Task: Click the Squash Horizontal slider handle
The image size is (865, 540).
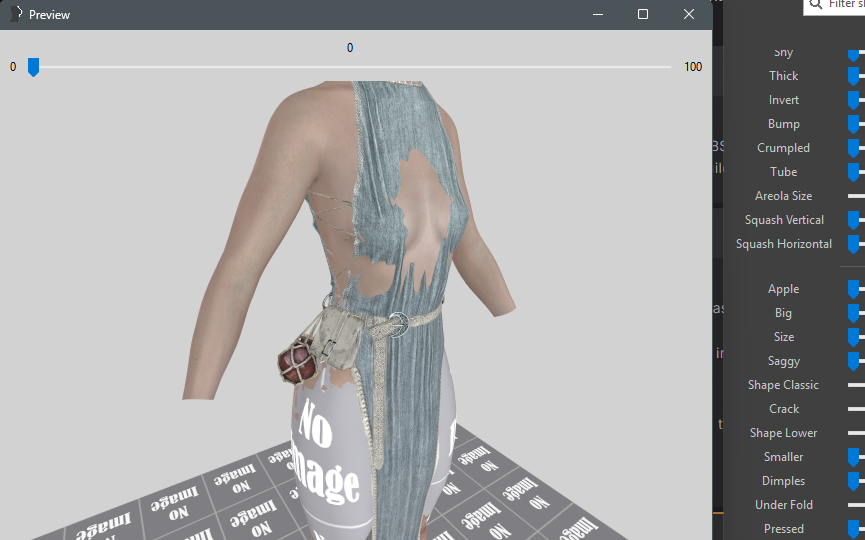Action: [853, 244]
